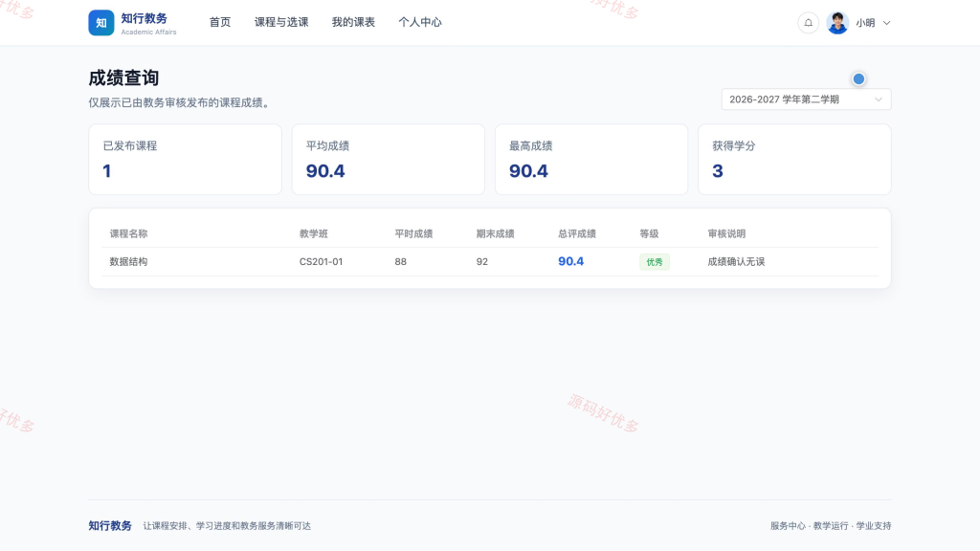Select the 数据结构 course name cell

coord(129,262)
